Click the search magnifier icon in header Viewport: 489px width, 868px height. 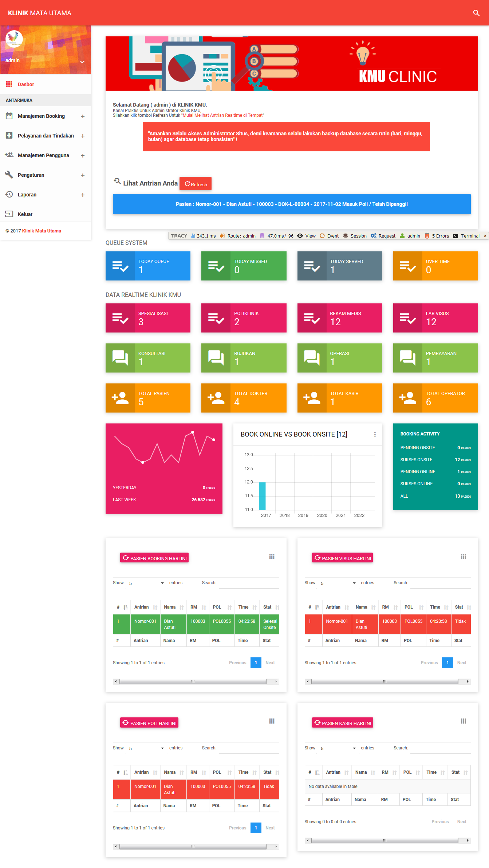(476, 13)
